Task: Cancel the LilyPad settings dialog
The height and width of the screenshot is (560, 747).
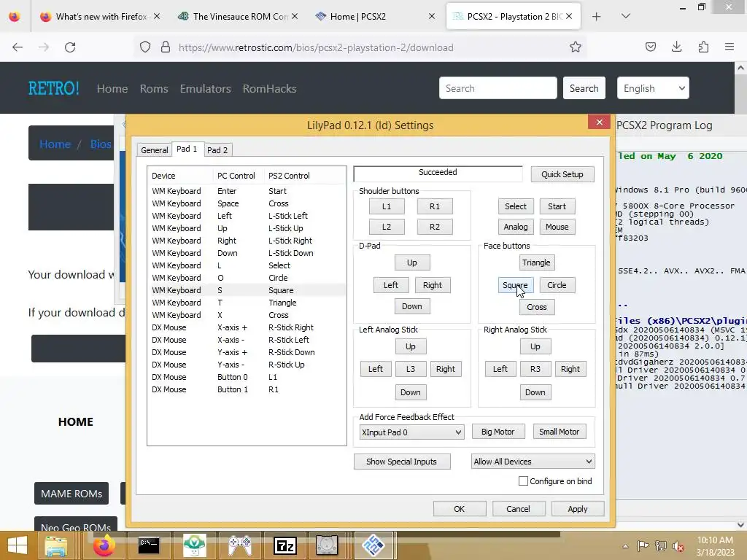Action: coord(518,509)
